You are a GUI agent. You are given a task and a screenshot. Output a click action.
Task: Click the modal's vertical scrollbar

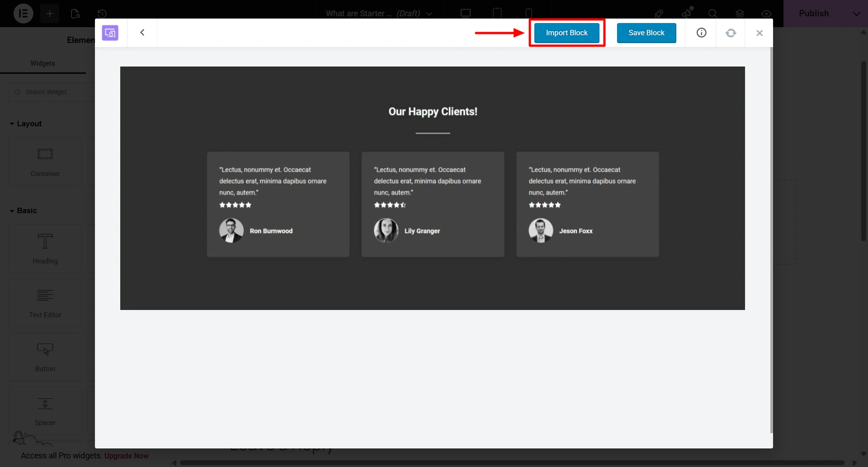771,240
